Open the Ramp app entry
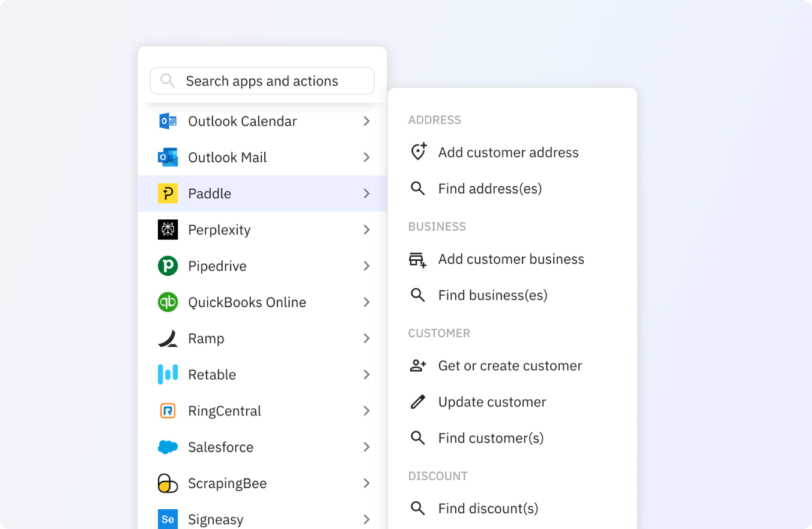 point(262,338)
